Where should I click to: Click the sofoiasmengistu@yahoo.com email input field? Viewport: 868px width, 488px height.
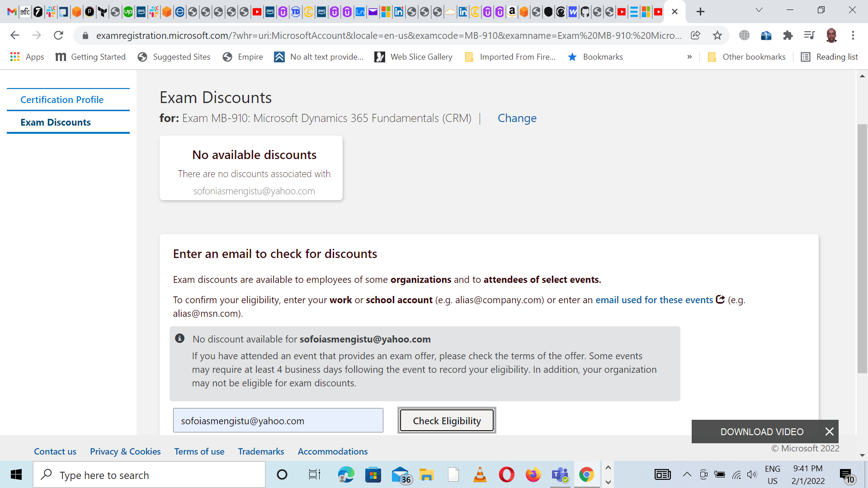click(x=278, y=421)
